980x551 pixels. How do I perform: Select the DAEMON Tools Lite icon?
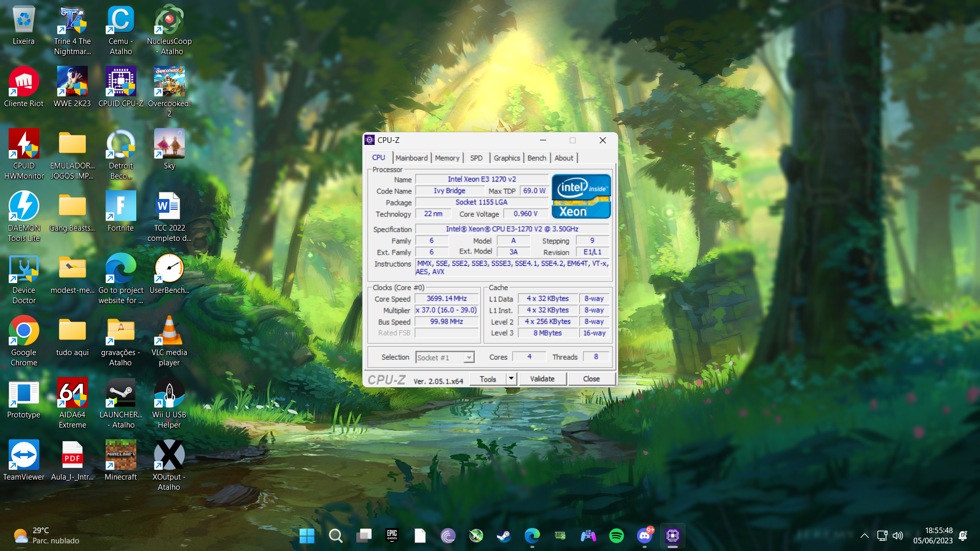click(23, 217)
